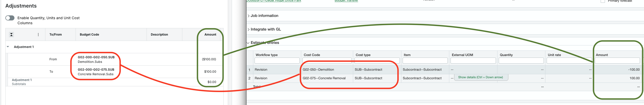The image size is (644, 105).
Task: Focus the Workflow type filter field
Action: [x=277, y=61]
